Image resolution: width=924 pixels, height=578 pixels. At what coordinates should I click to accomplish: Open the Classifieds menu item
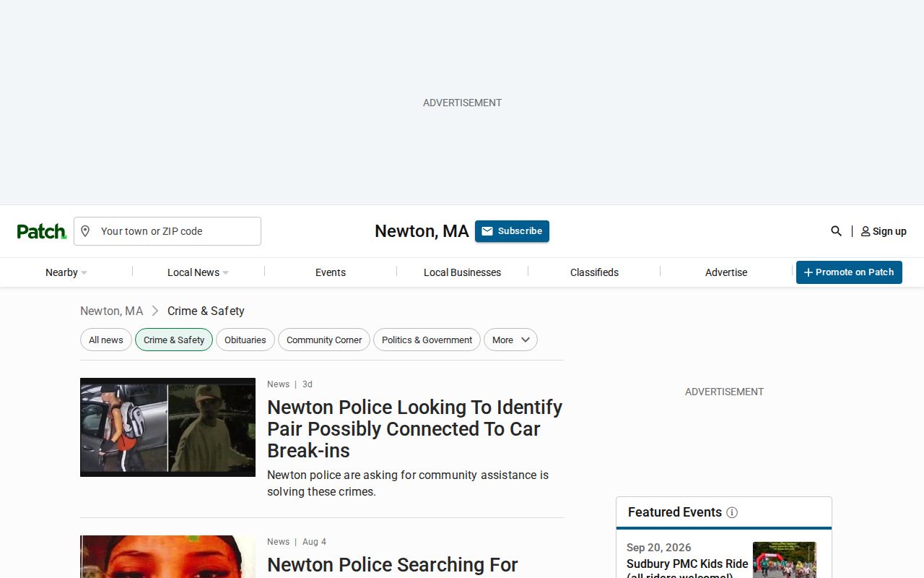tap(594, 272)
